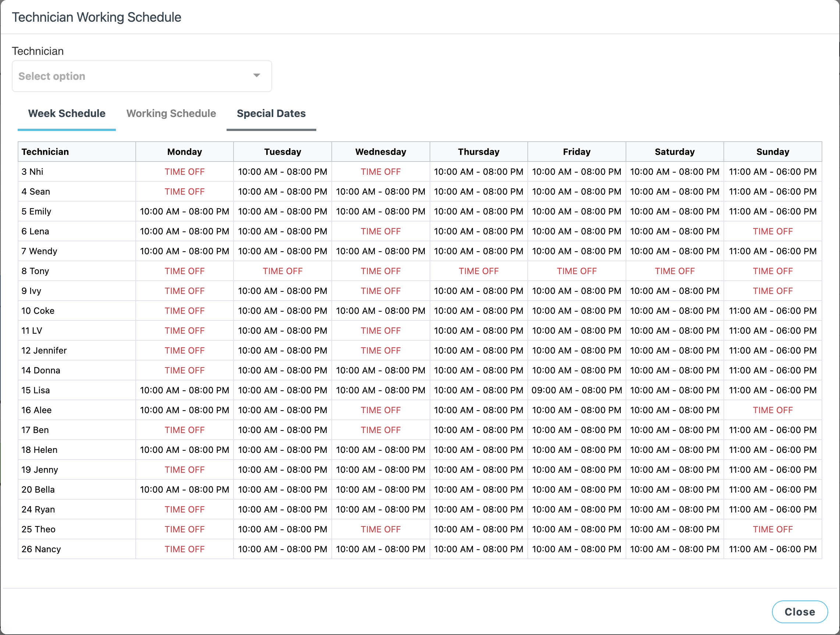840x635 pixels.
Task: Click 25 Theo's Sunday TIME OFF cell
Action: [772, 529]
